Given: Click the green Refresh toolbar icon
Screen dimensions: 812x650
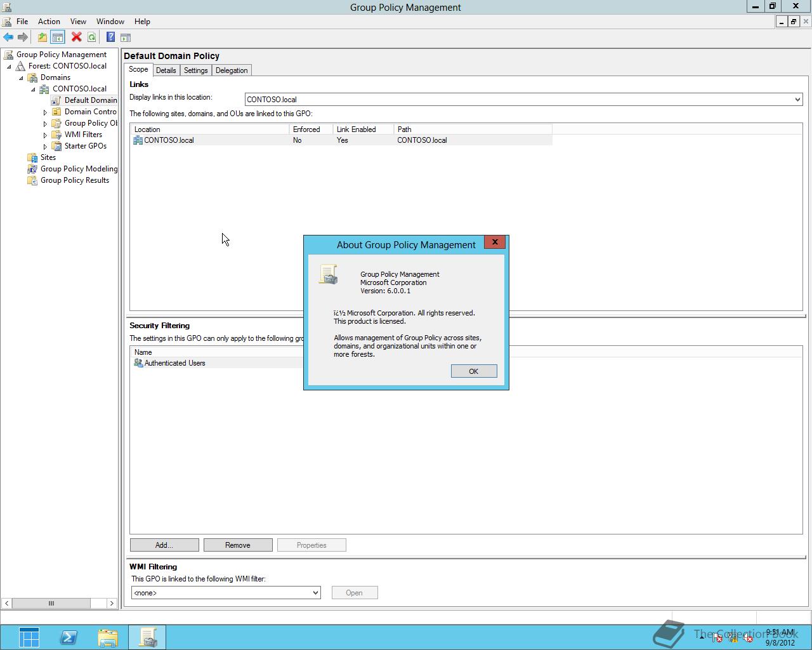Looking at the screenshot, I should [91, 37].
